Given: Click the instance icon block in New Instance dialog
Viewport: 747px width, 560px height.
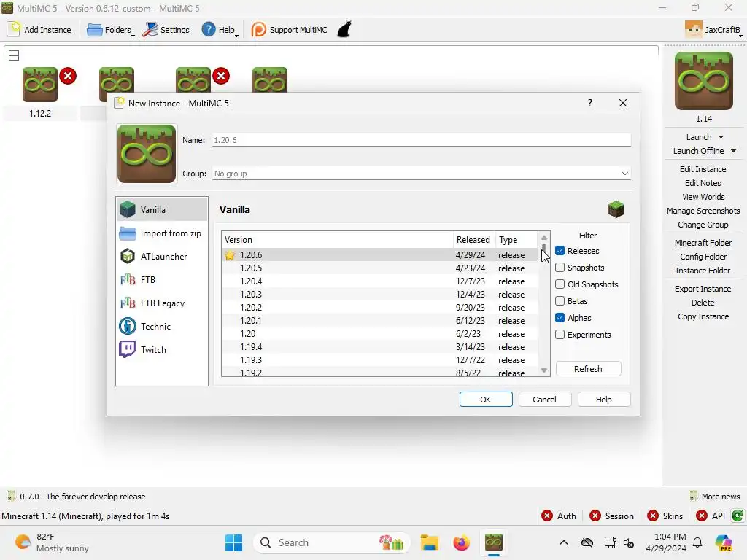Looking at the screenshot, I should click(147, 154).
